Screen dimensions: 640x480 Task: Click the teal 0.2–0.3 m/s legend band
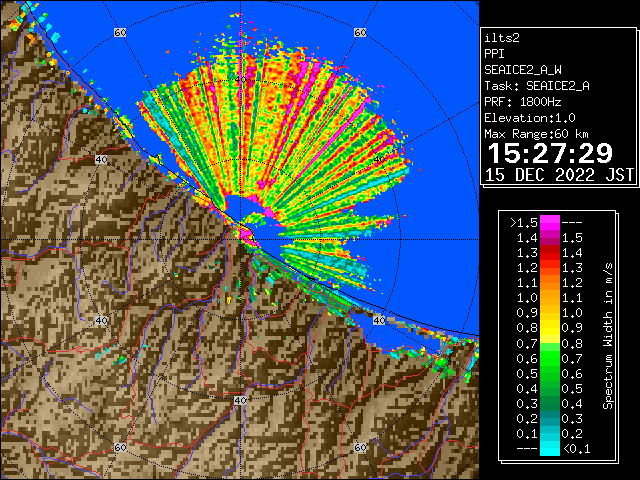[550, 418]
